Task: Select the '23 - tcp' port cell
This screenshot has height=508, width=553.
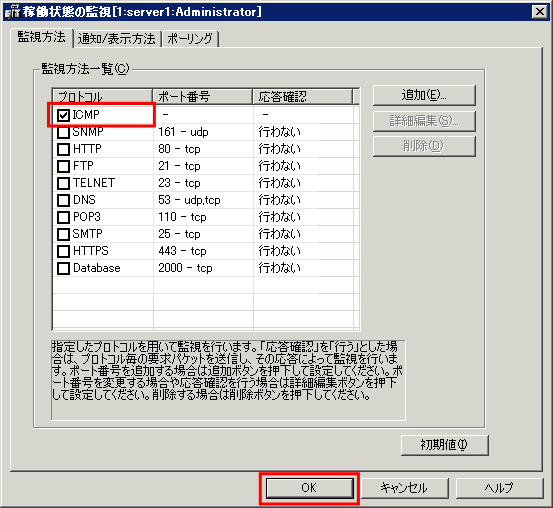Action: point(203,183)
